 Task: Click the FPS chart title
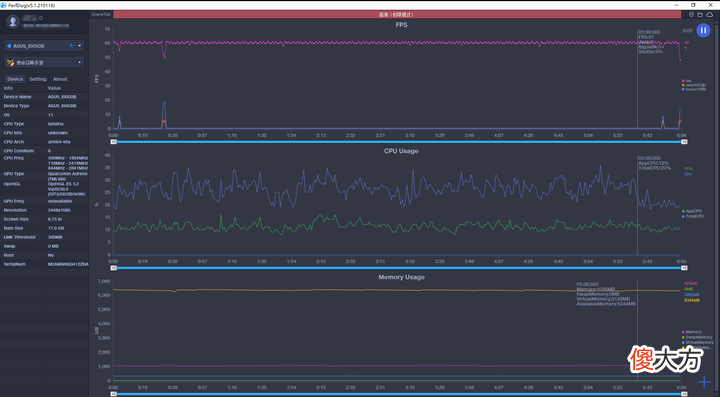[401, 25]
